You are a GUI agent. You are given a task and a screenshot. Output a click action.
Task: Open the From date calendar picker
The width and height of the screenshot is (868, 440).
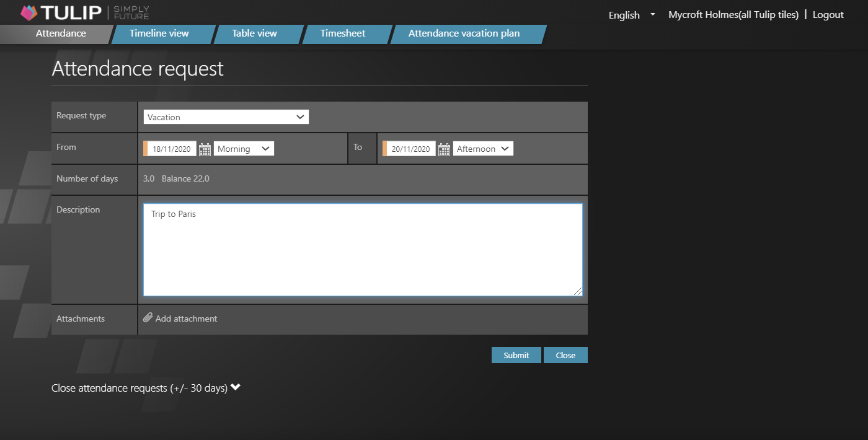point(205,148)
